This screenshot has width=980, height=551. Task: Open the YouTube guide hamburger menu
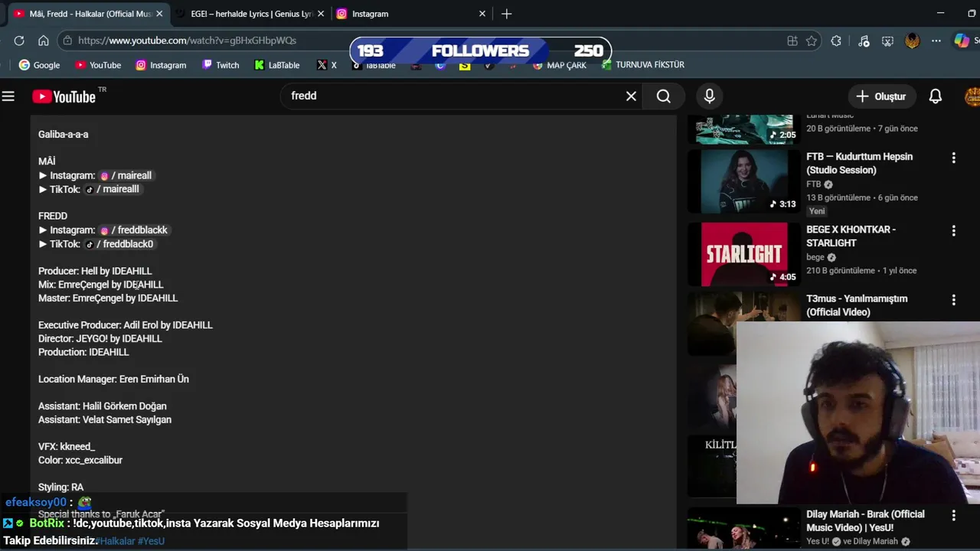[x=8, y=96]
